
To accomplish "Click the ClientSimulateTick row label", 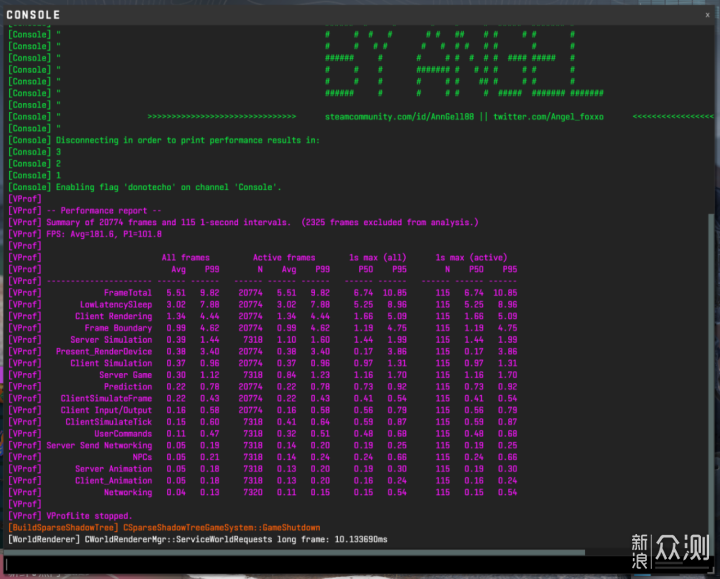I will click(108, 422).
